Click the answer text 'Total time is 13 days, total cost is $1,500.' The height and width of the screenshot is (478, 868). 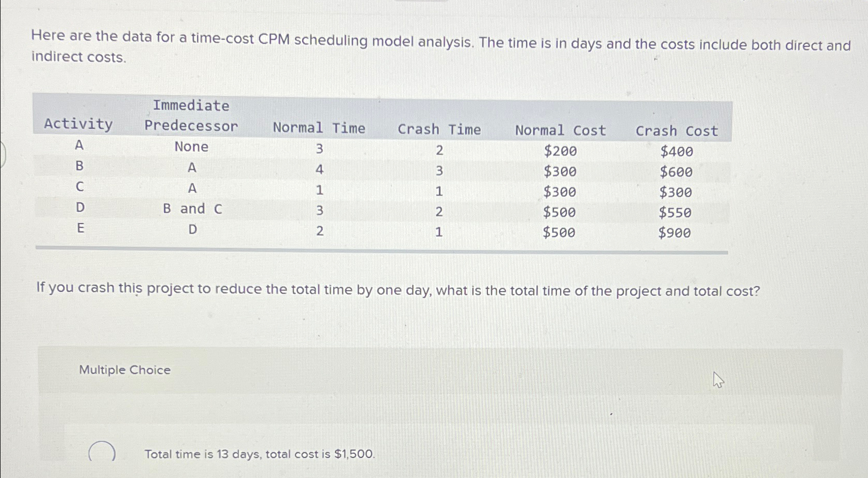point(258,454)
